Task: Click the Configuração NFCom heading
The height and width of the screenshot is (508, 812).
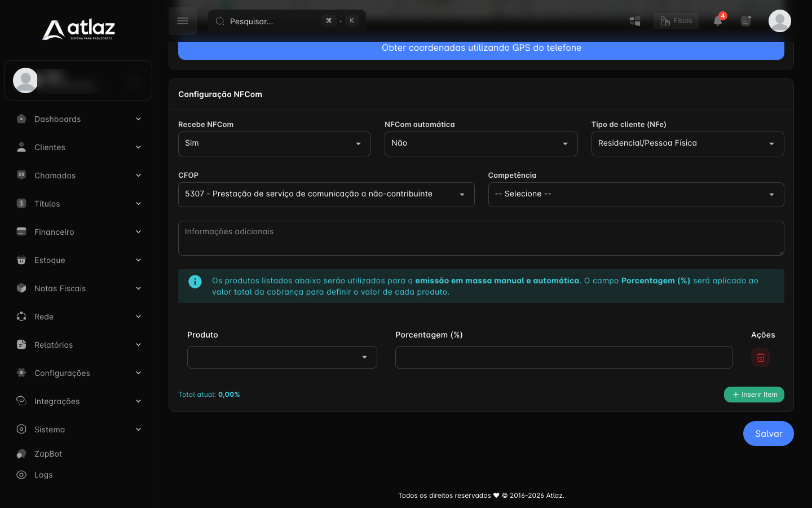Action: point(220,94)
